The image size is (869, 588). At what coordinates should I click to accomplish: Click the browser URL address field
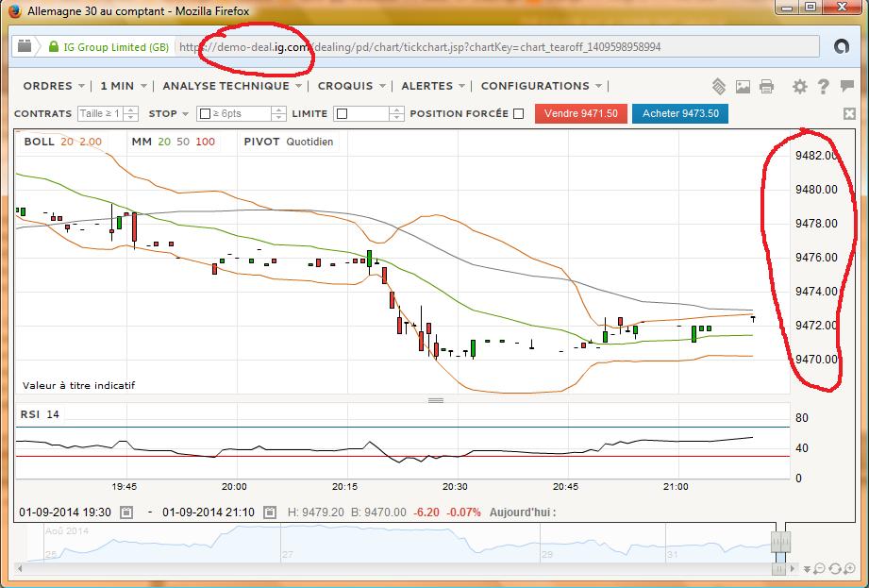497,47
